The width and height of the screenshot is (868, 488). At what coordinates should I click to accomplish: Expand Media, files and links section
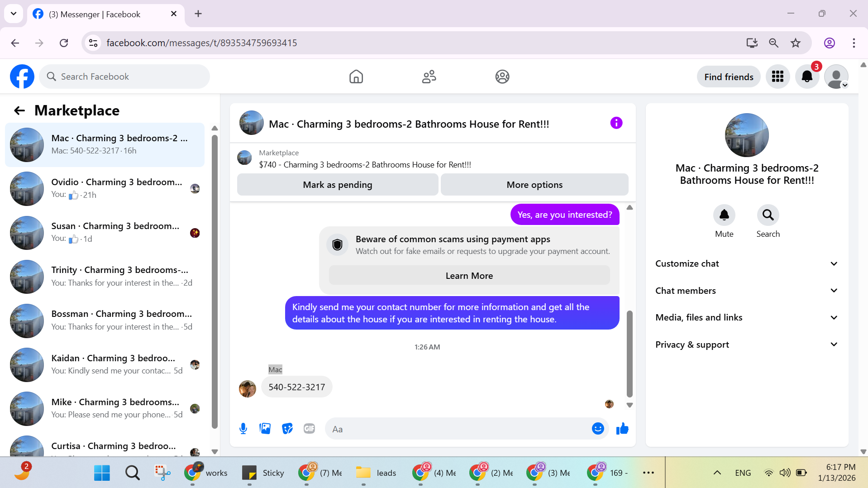(746, 317)
